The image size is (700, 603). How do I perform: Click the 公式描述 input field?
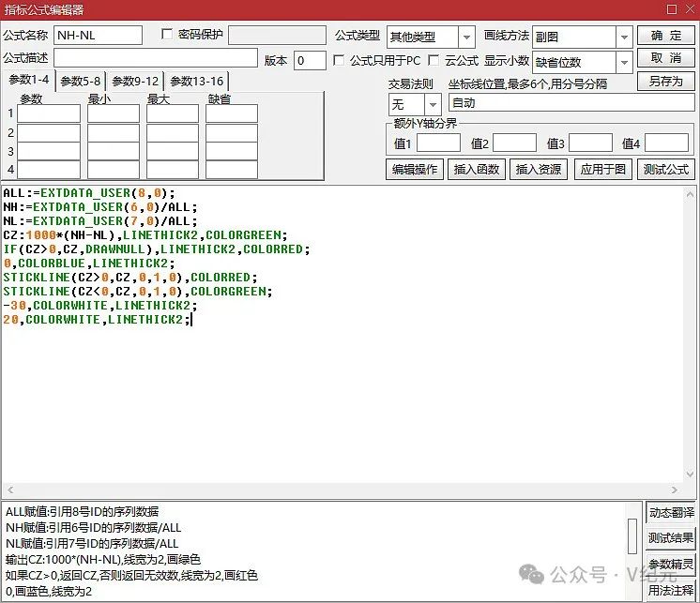[156, 58]
